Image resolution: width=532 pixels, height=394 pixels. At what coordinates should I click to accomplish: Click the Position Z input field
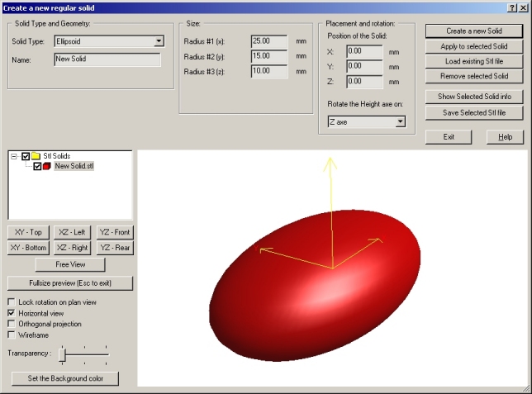pyautogui.click(x=364, y=82)
